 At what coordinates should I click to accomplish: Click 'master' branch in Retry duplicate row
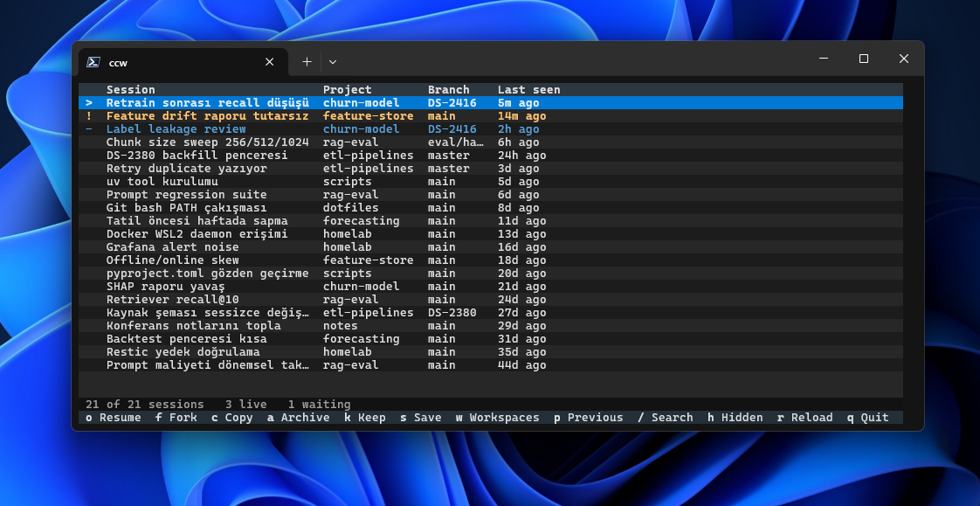coord(449,169)
